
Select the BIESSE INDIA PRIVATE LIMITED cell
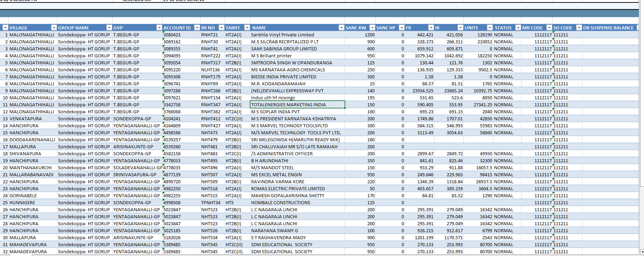coord(297,77)
